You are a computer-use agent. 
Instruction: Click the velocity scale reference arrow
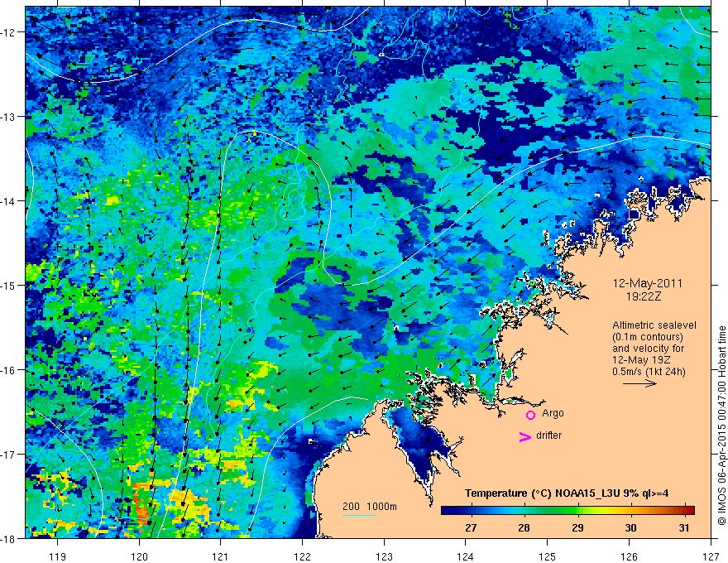[x=639, y=383]
